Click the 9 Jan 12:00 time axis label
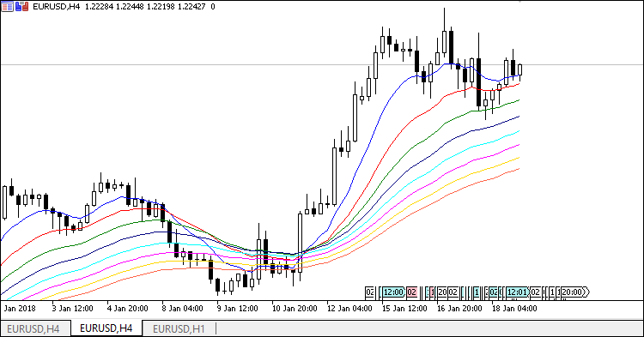The height and width of the screenshot is (337, 644). click(237, 309)
